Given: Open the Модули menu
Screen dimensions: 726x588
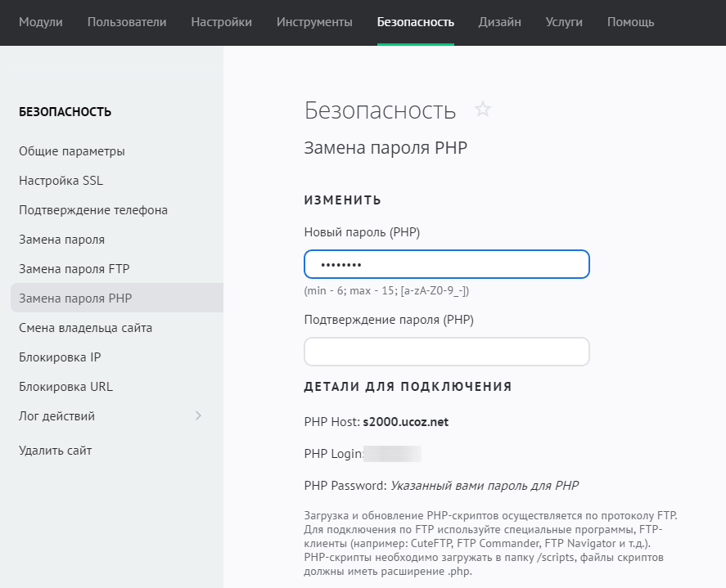Looking at the screenshot, I should (40, 22).
